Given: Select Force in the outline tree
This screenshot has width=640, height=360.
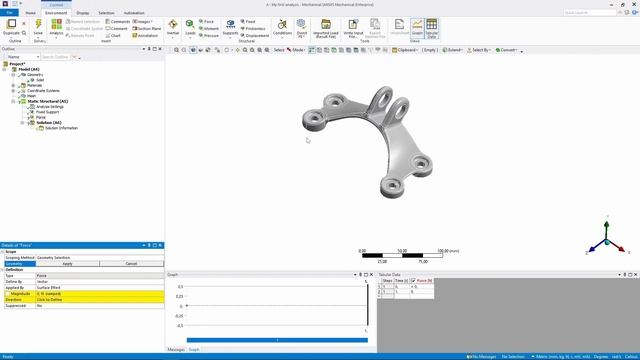Looking at the screenshot, I should [40, 117].
